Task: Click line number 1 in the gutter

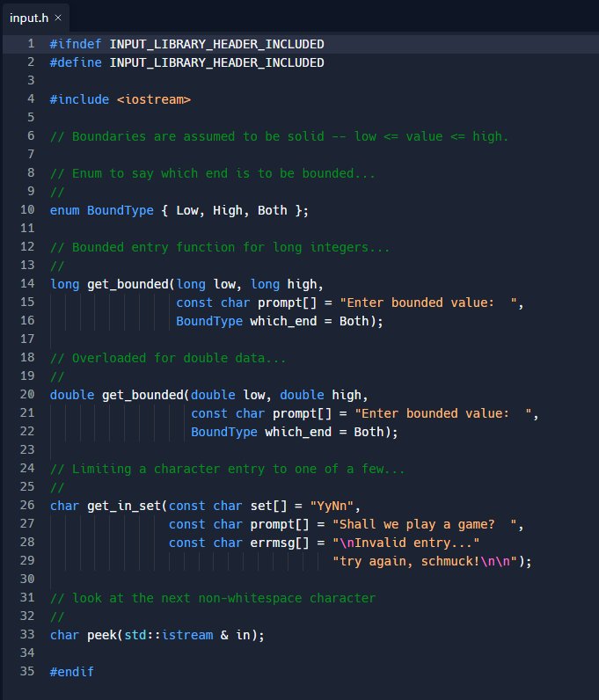Action: [31, 44]
